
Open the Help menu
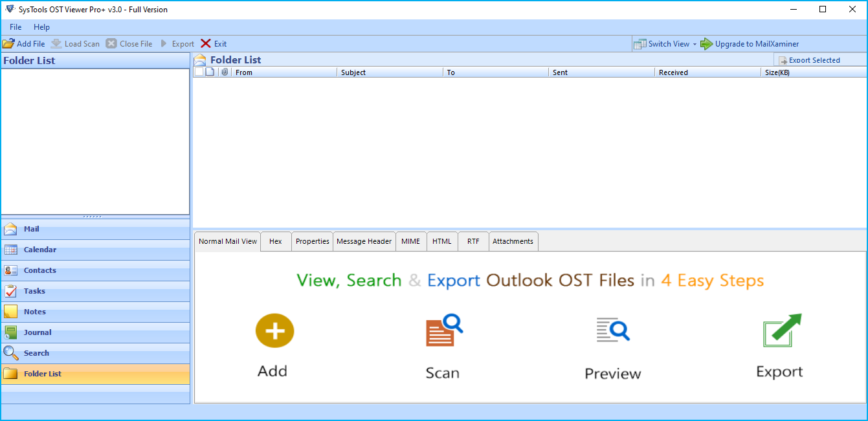tap(41, 27)
